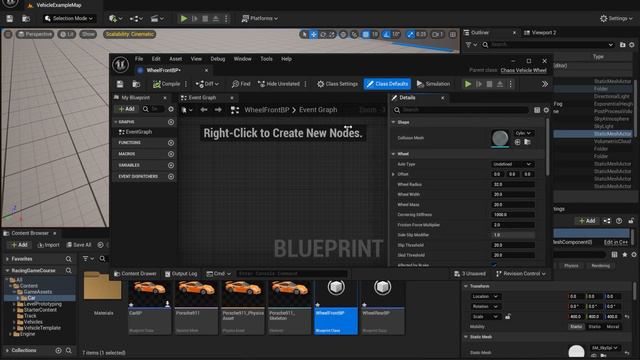
Task: Click Import in Content Browser
Action: tap(48, 245)
